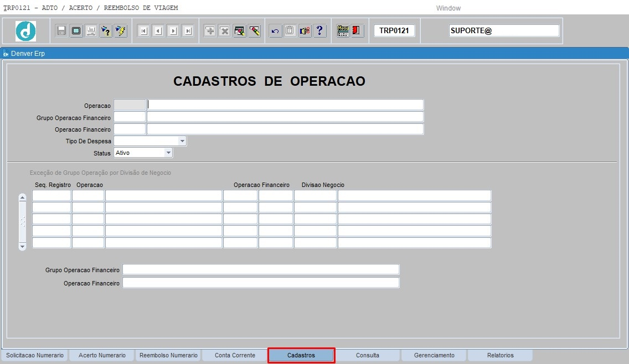Go to the last record
Screen dimensions: 629x364
[x=188, y=31]
